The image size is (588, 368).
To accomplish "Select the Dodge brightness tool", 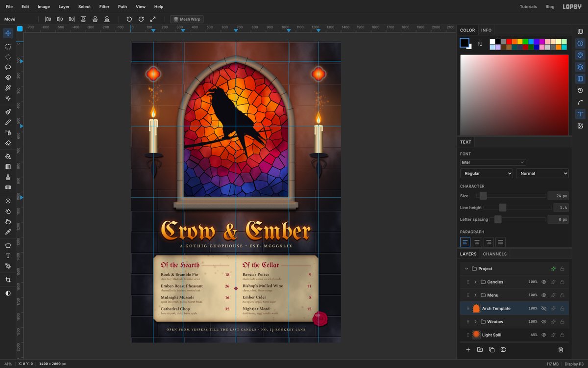I will pos(8,201).
